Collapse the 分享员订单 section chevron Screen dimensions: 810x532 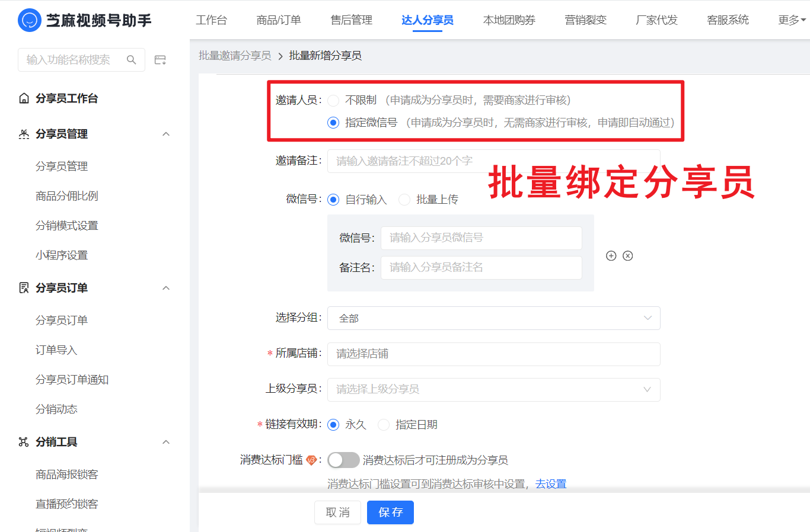coord(166,288)
